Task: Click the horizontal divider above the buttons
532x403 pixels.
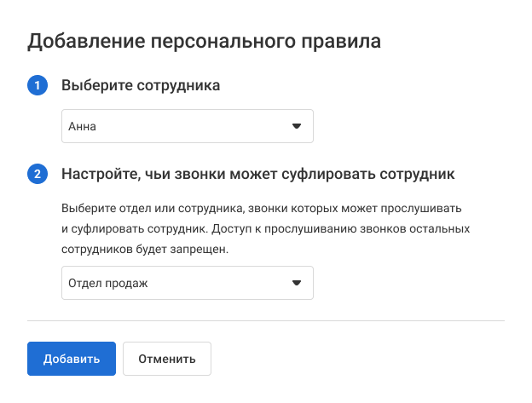Action: [266, 321]
